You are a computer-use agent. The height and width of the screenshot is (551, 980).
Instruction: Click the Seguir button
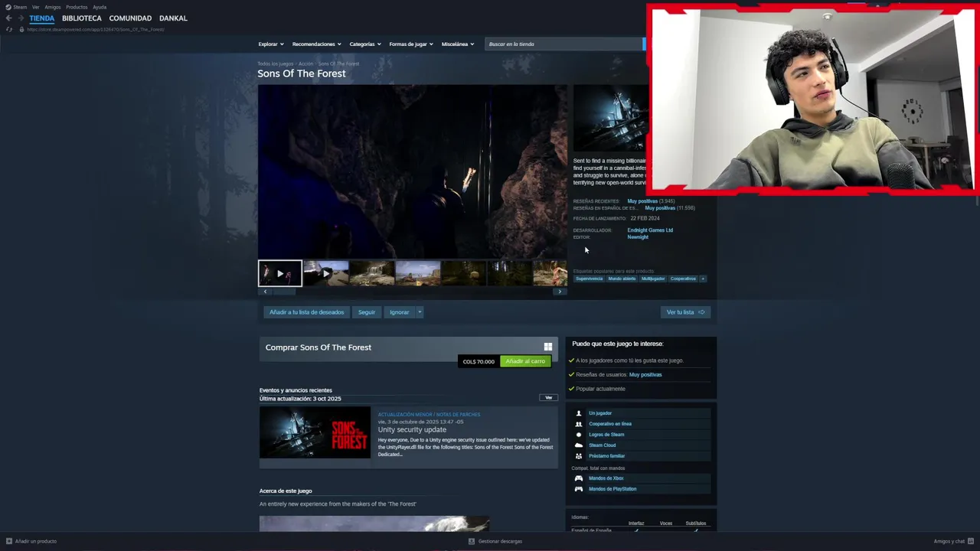(367, 312)
